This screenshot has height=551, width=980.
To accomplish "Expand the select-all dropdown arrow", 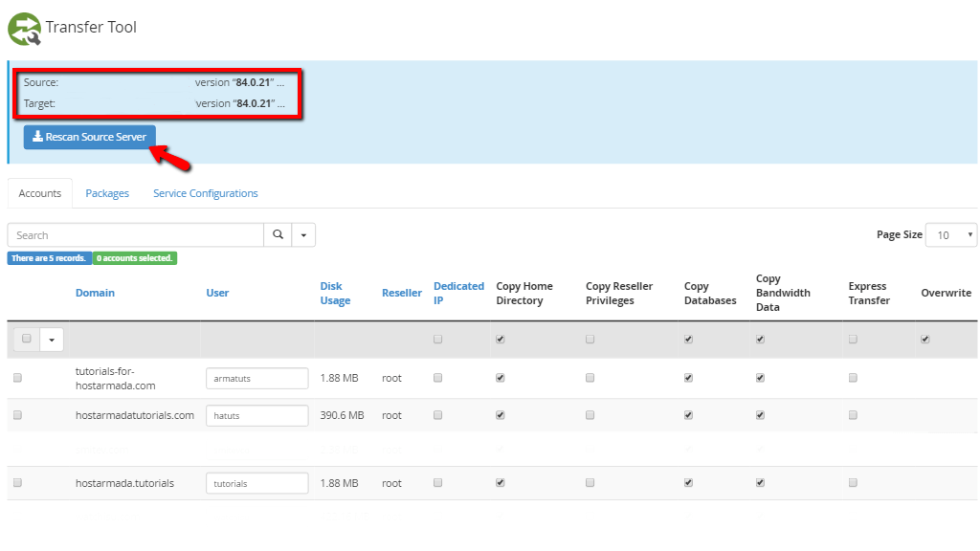I will tap(52, 340).
